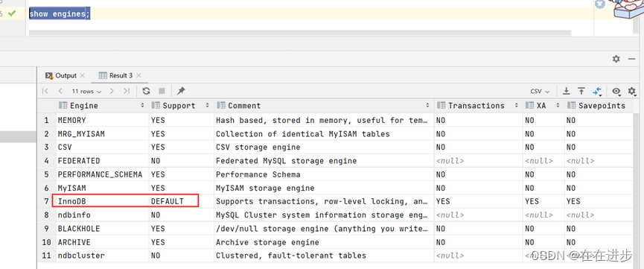Go to last page of results
This screenshot has width=644, height=269.
[127, 92]
